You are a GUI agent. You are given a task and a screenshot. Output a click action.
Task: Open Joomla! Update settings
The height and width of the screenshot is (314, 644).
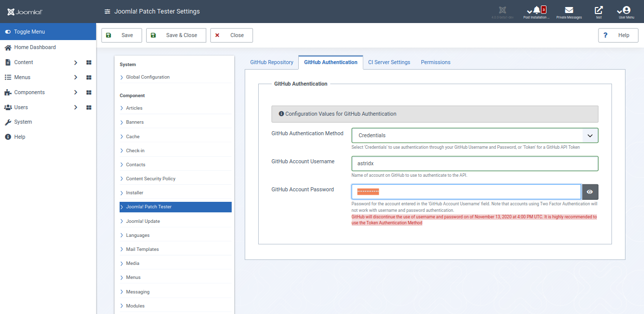click(176, 221)
